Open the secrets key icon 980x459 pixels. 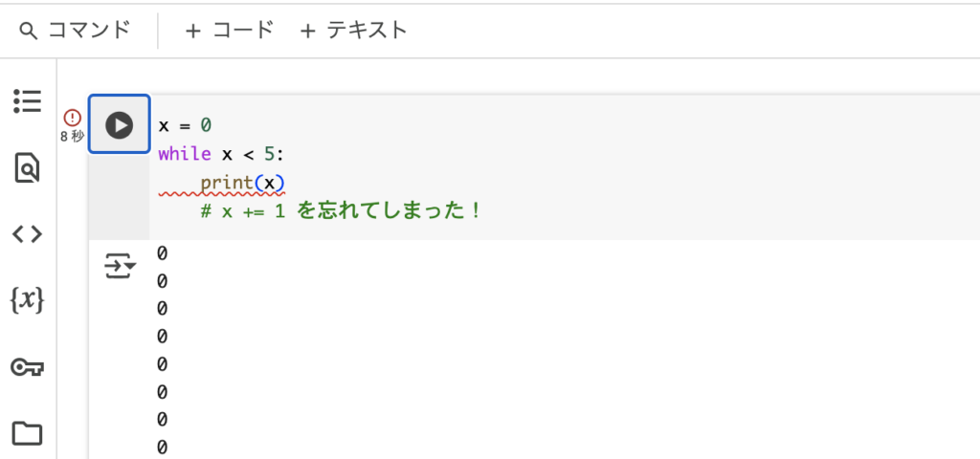pyautogui.click(x=28, y=367)
